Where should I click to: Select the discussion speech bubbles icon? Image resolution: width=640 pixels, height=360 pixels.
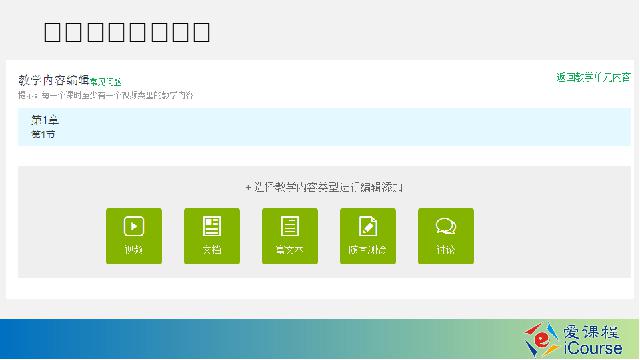click(x=446, y=226)
